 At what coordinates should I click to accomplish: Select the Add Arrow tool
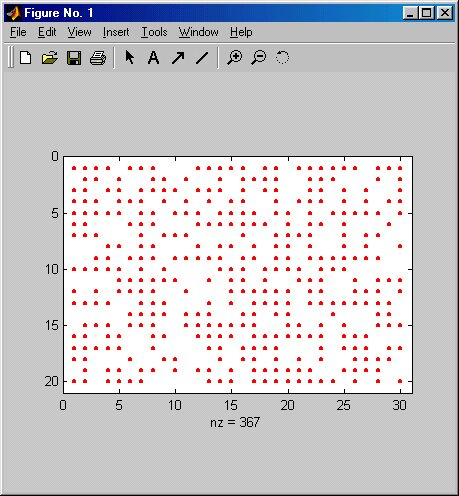pyautogui.click(x=178, y=58)
